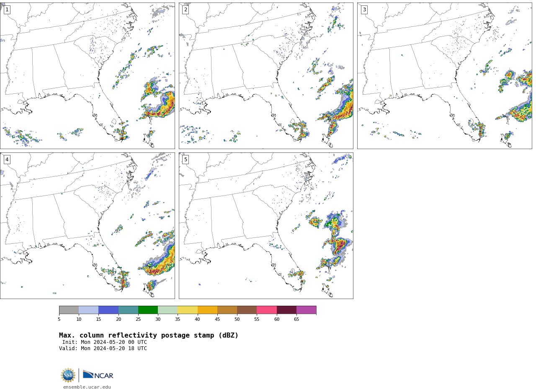Click the pale green 30-35 dBZ swatch
Image resolution: width=536 pixels, height=392 pixels.
point(168,310)
